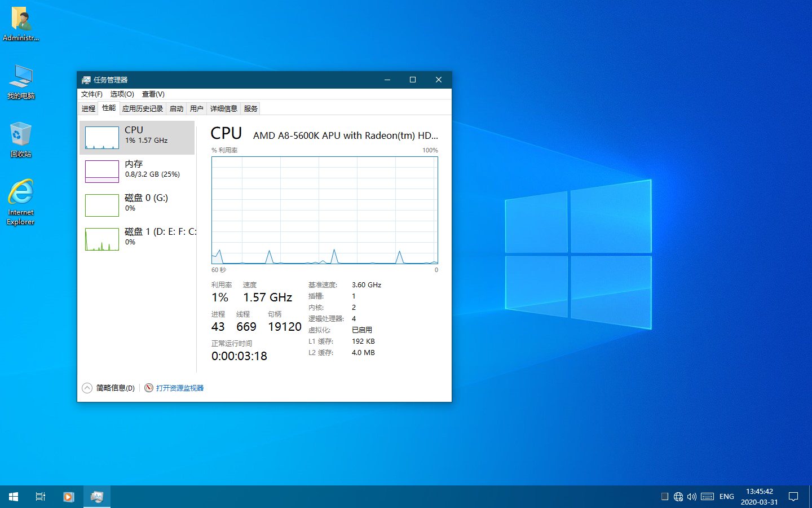Open Task View on the taskbar

[x=41, y=497]
